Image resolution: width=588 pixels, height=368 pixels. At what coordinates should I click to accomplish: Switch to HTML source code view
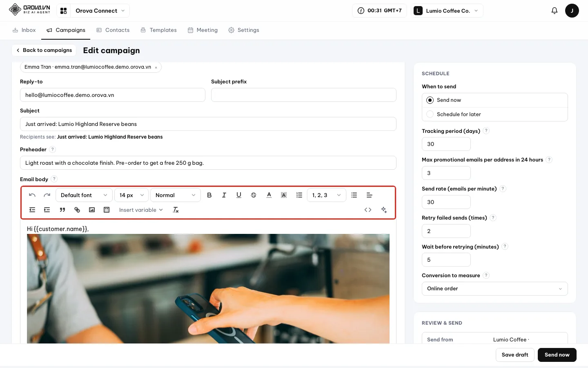click(x=368, y=210)
